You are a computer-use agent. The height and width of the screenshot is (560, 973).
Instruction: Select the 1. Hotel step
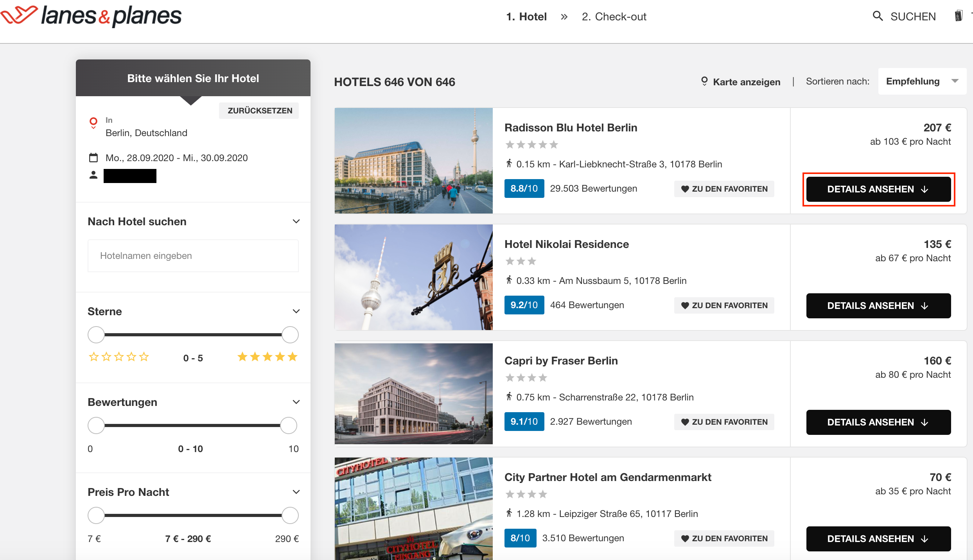[x=526, y=17]
